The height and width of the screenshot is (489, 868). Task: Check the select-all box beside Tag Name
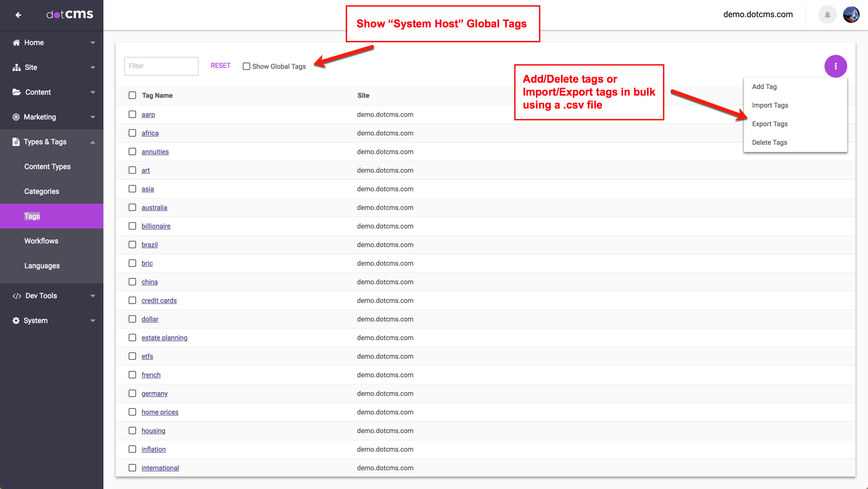click(x=132, y=96)
